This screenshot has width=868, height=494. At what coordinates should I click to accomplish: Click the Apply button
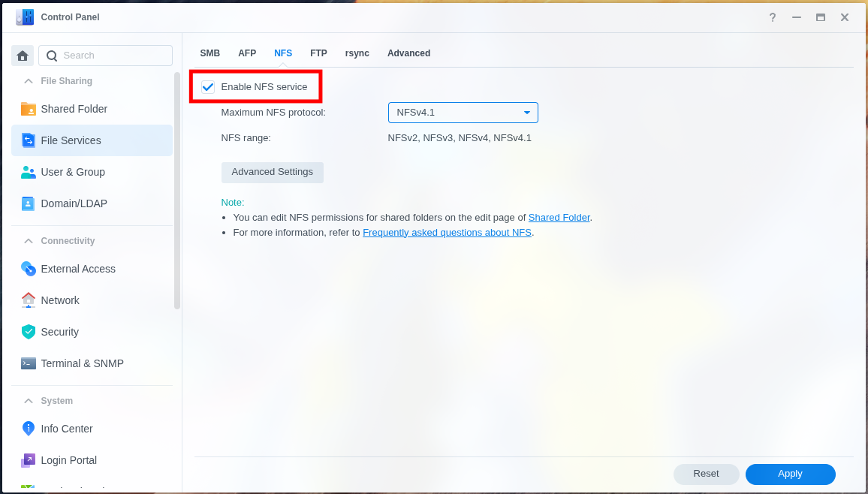tap(790, 474)
